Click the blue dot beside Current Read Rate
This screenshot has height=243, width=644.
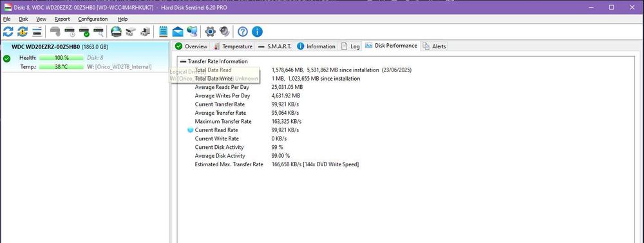190,130
